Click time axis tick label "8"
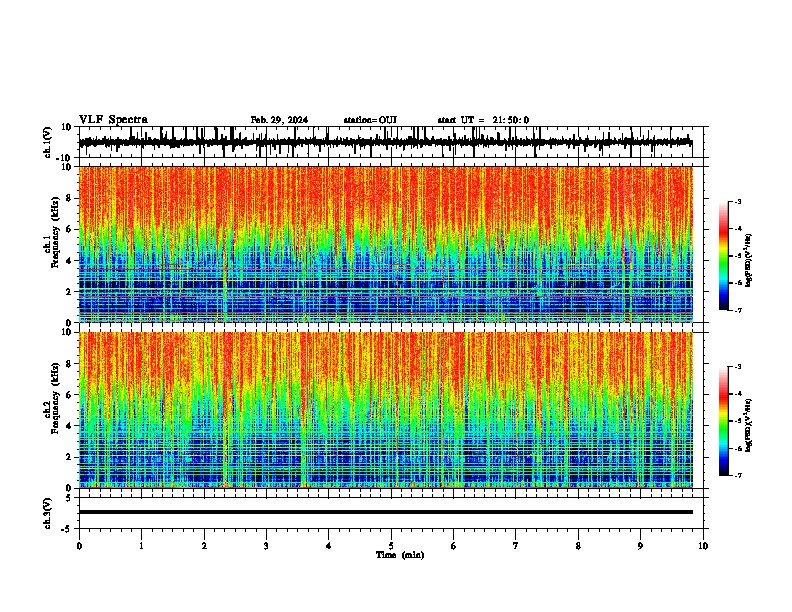Image resolution: width=792 pixels, height=612 pixels. pos(578,546)
